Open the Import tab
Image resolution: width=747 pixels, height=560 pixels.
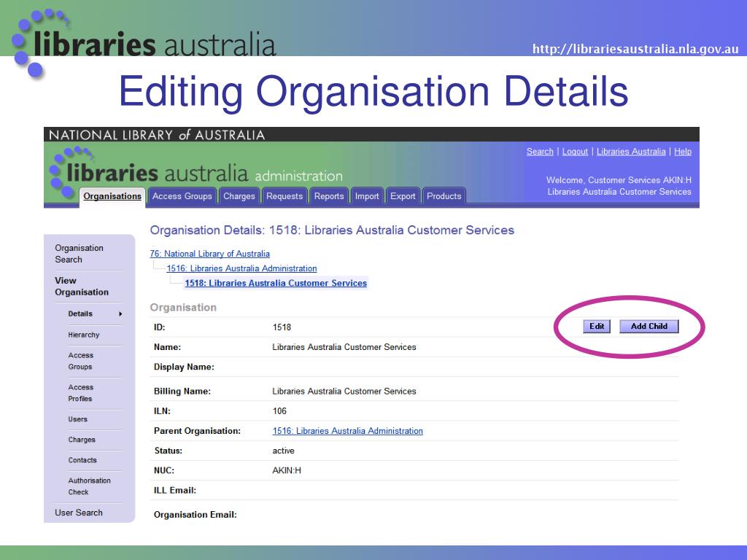click(367, 196)
